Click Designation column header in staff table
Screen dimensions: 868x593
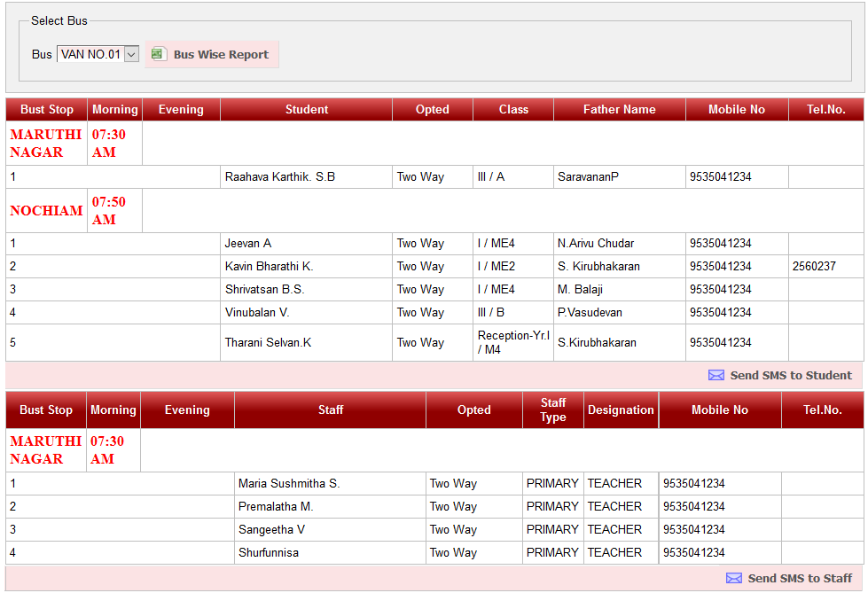coord(621,410)
